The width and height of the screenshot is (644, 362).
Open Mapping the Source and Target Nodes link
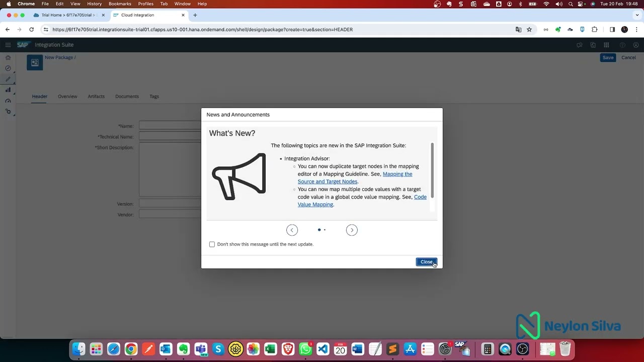point(355,178)
